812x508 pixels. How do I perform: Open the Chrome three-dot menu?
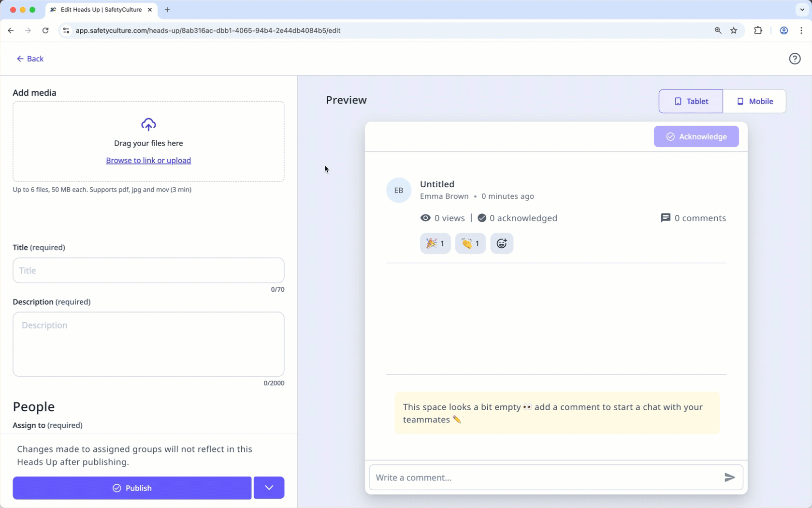pyautogui.click(x=801, y=30)
